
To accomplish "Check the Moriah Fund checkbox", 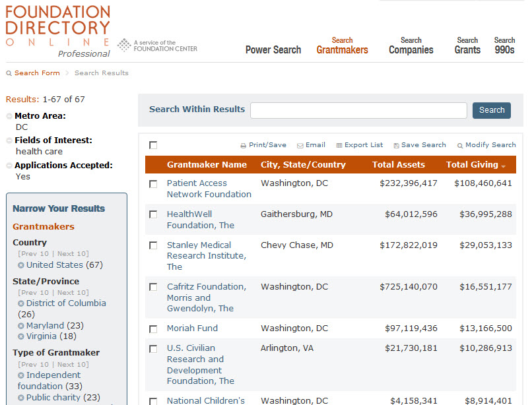I will (152, 328).
